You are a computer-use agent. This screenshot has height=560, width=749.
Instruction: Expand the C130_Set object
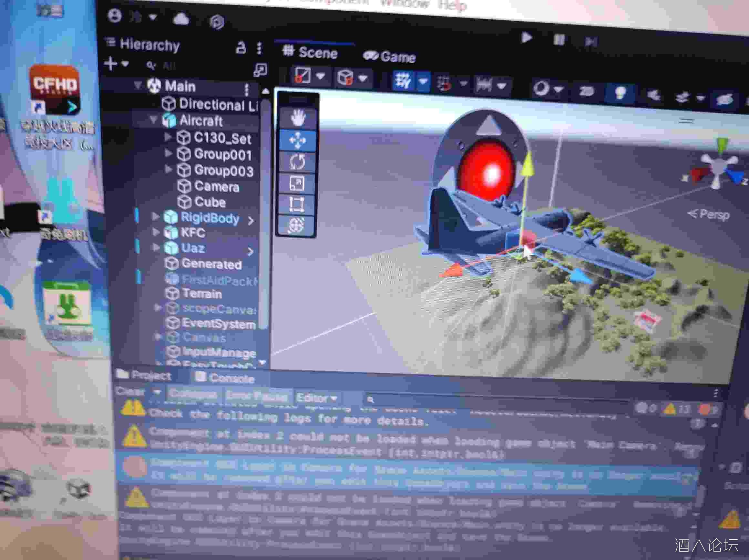(168, 137)
